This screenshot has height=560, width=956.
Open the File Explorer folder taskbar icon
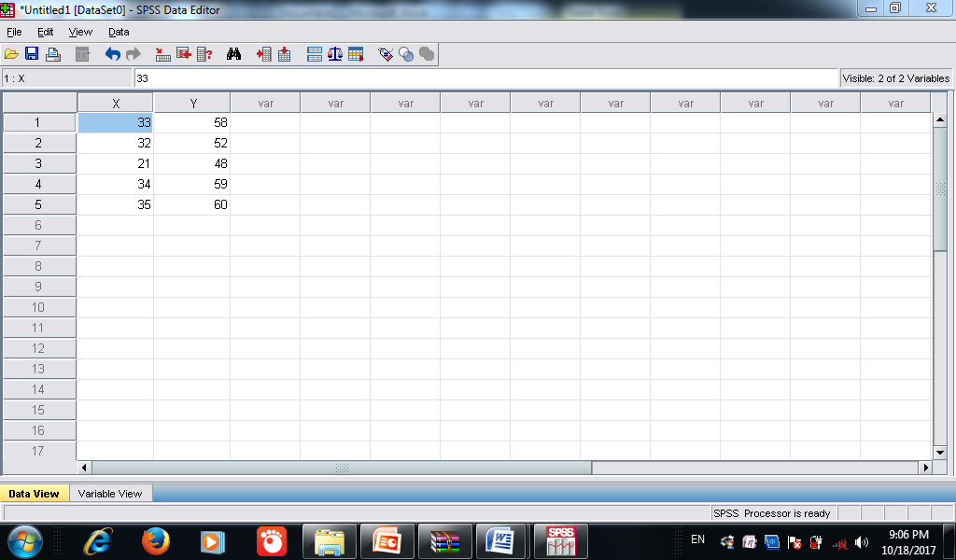tap(330, 541)
